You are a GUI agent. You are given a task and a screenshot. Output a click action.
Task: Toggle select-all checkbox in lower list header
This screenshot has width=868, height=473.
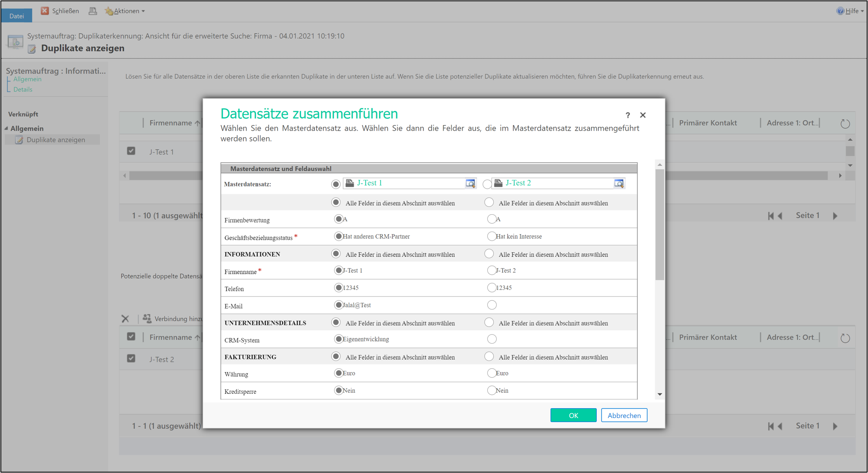pyautogui.click(x=131, y=337)
